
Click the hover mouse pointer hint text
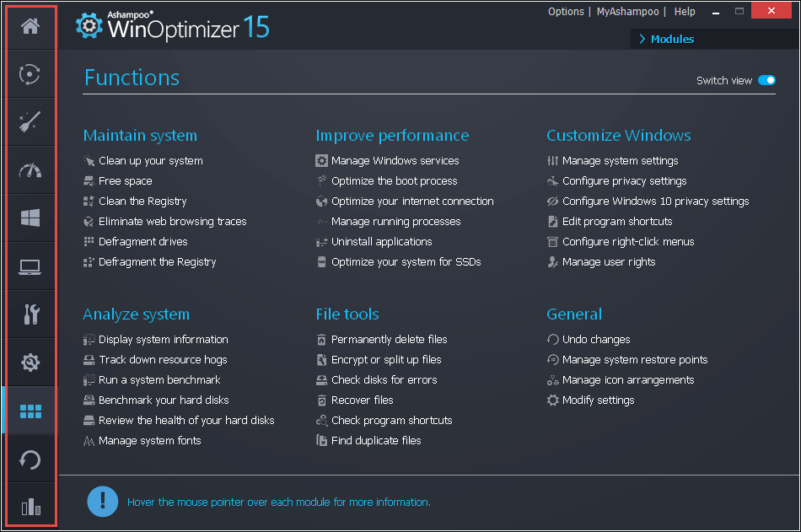click(279, 502)
